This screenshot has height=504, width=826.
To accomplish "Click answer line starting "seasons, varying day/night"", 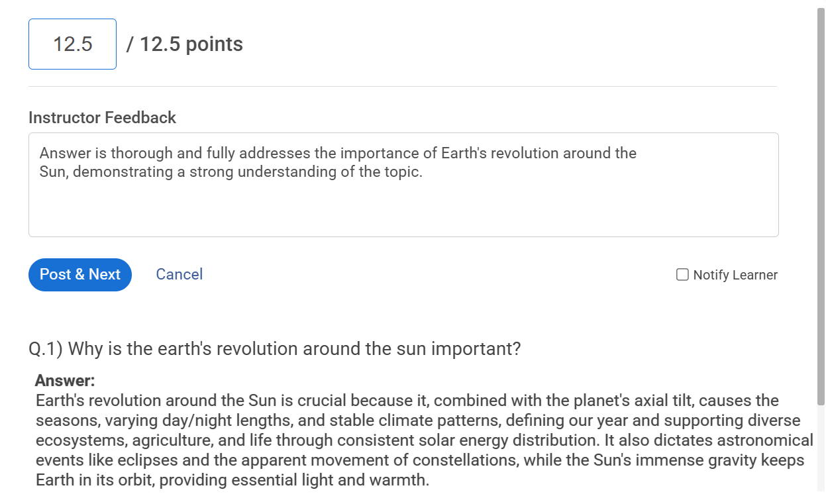I will click(417, 421).
